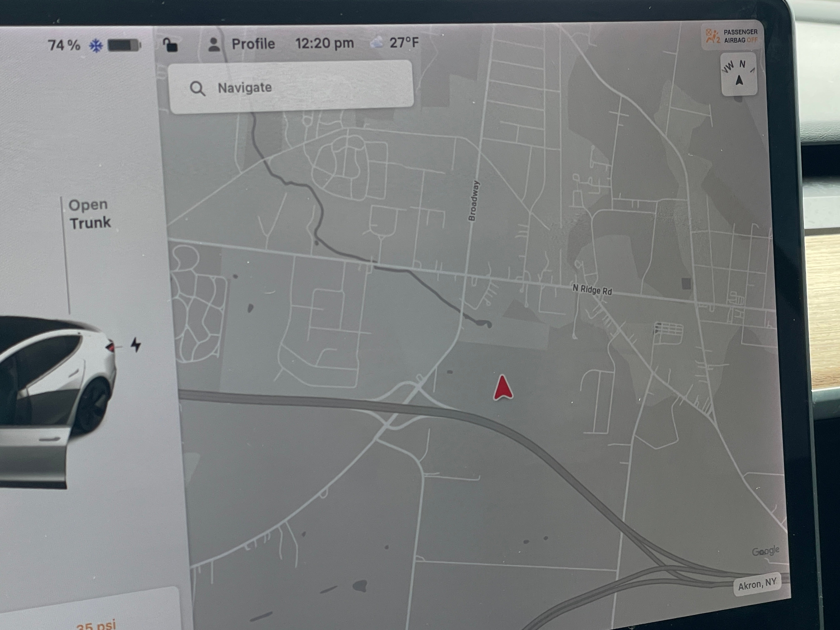
Task: Tap the charge port lightning bolt
Action: pyautogui.click(x=136, y=344)
